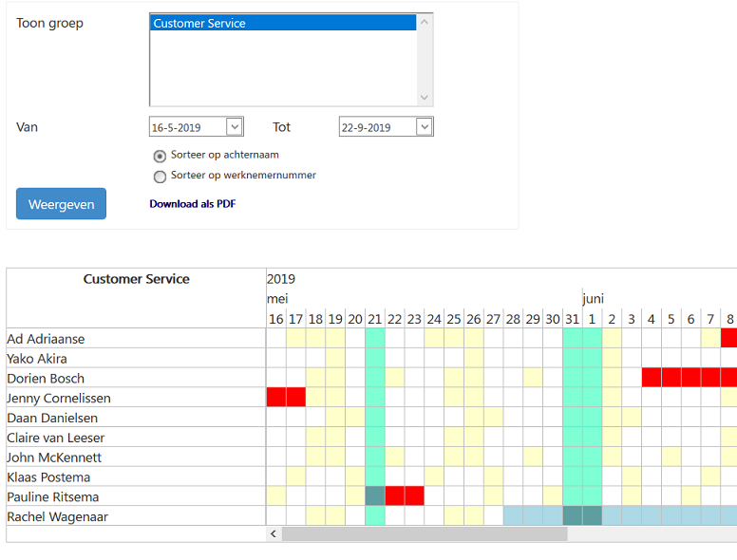Click the Customer Service table header

click(137, 279)
